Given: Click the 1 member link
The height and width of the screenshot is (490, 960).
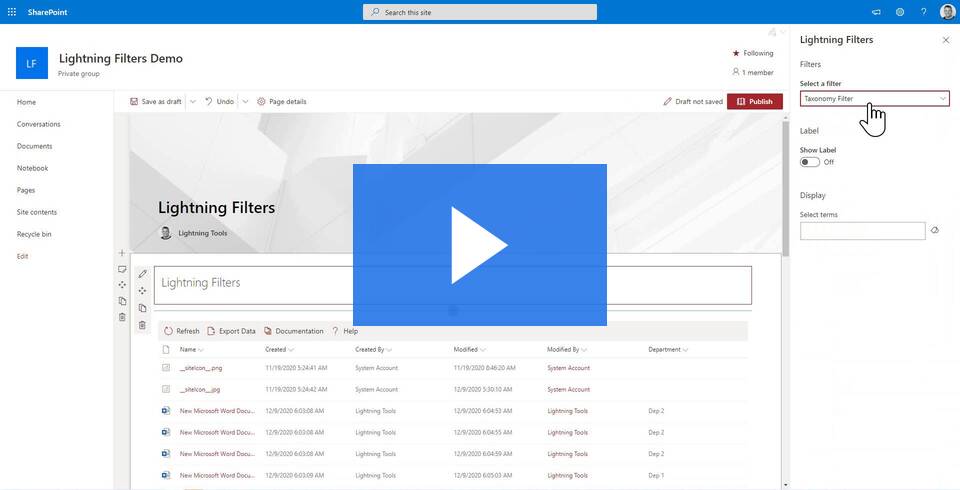Looking at the screenshot, I should (753, 72).
